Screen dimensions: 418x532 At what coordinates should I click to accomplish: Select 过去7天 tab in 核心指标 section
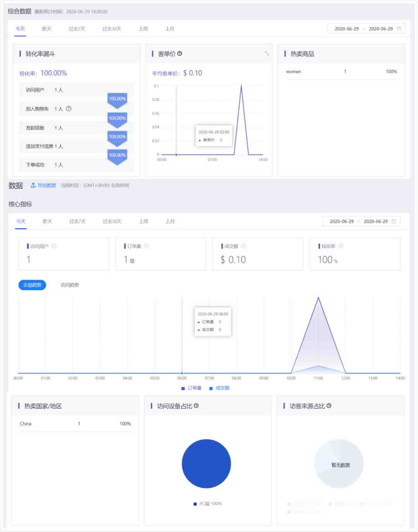click(77, 221)
